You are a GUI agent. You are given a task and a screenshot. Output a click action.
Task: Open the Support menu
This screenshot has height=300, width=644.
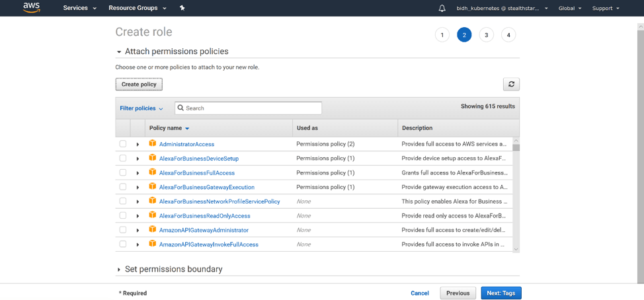click(606, 8)
